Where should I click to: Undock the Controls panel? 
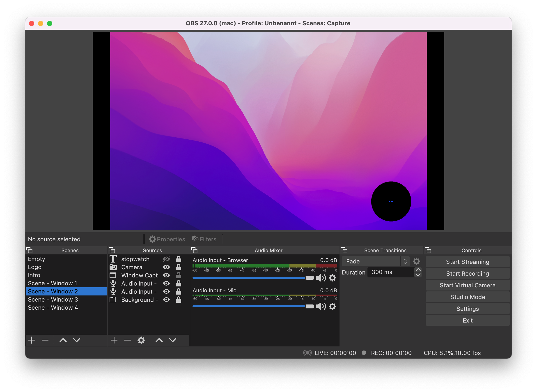point(428,250)
